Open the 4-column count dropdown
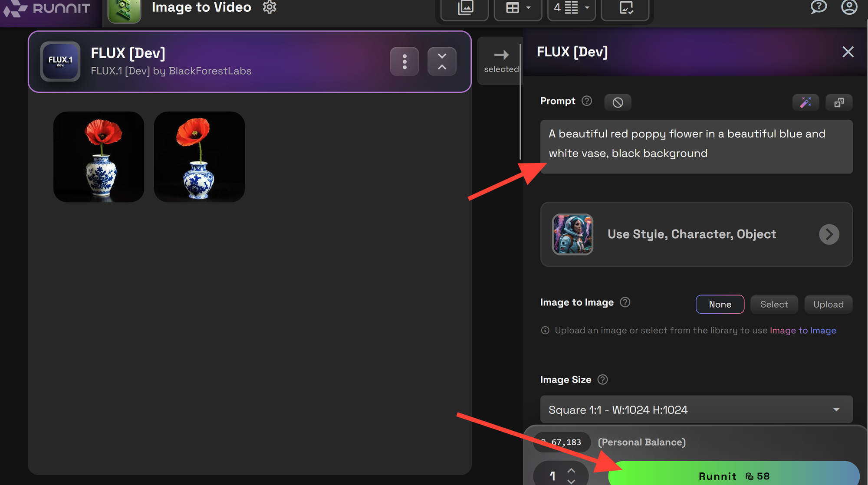 click(x=571, y=8)
